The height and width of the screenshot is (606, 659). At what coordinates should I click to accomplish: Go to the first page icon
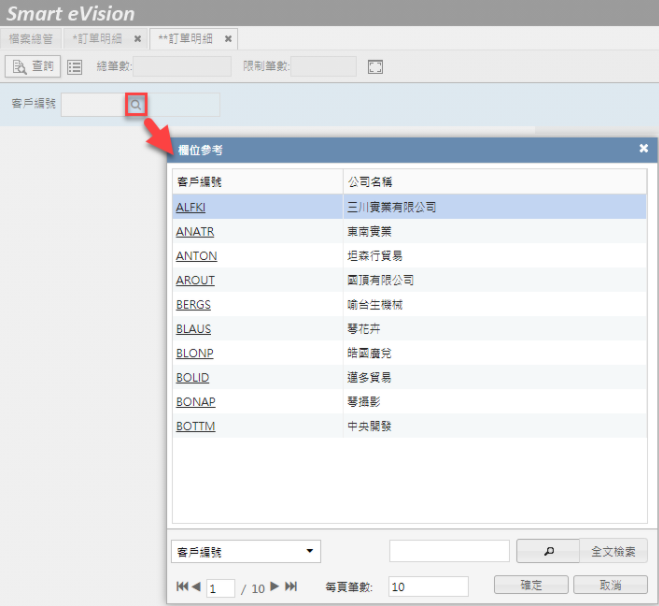[182, 587]
